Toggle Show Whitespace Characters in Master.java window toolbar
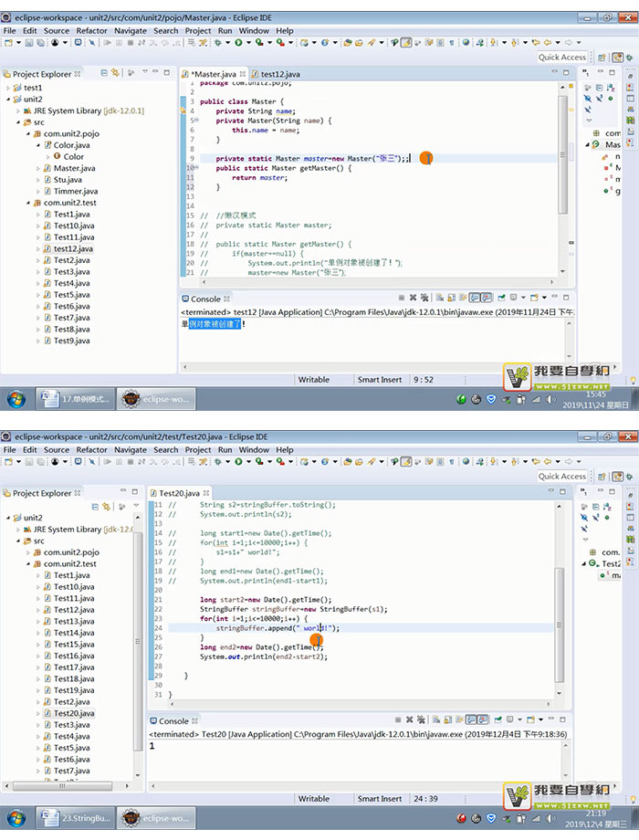This screenshot has width=639, height=840. (451, 42)
